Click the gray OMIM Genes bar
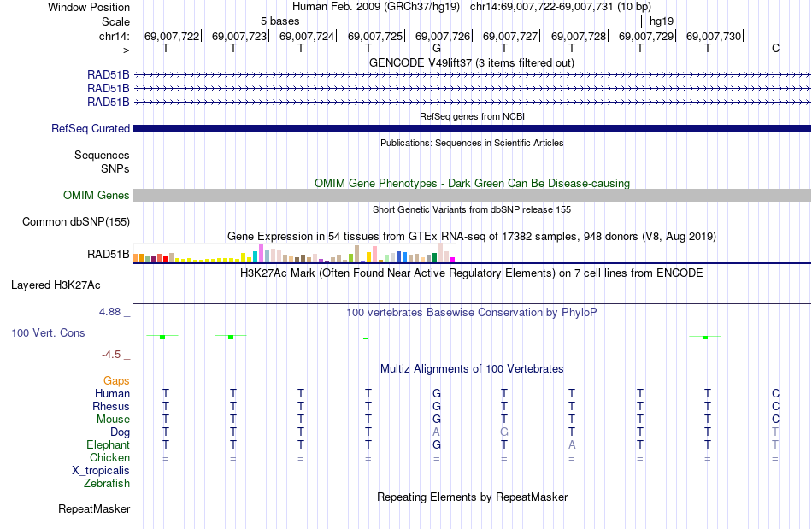The width and height of the screenshot is (812, 529). click(x=472, y=195)
